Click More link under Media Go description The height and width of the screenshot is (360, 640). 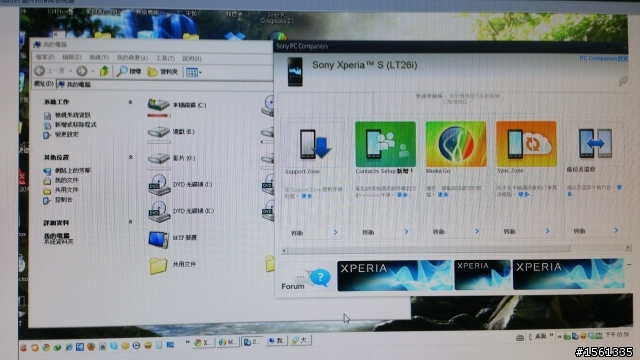(x=443, y=195)
